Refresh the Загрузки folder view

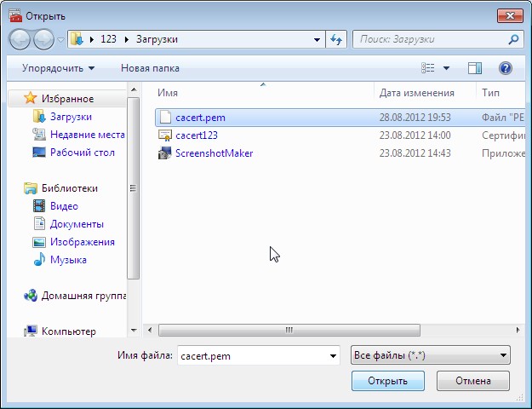[336, 39]
